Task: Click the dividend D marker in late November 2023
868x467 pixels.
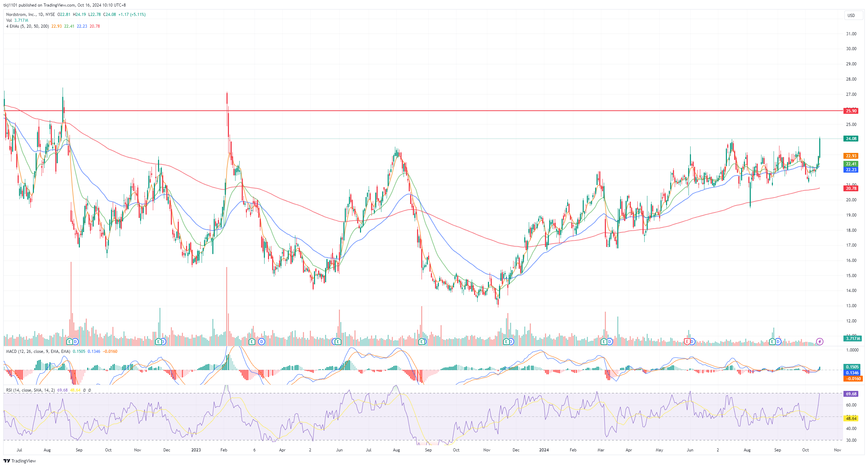Action: tap(511, 342)
